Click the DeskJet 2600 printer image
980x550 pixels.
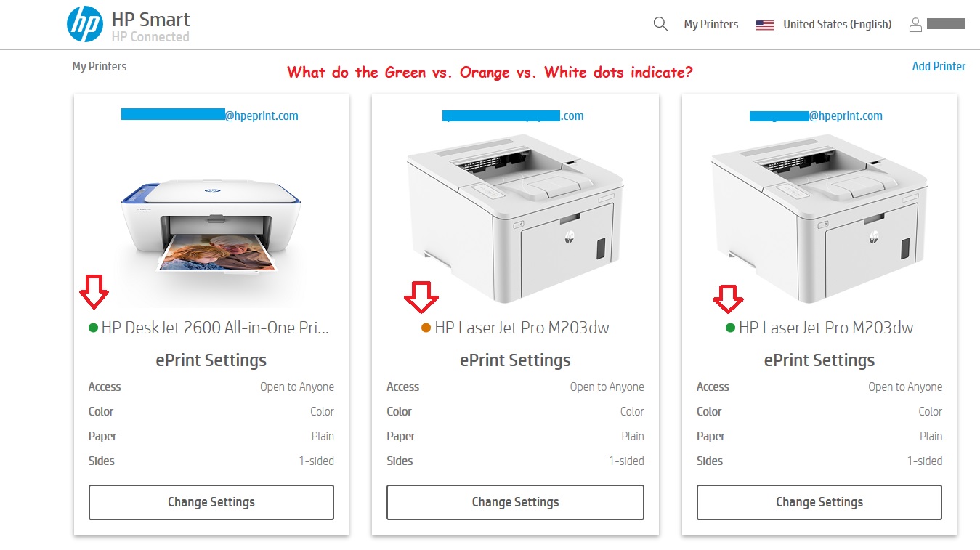coord(211,226)
